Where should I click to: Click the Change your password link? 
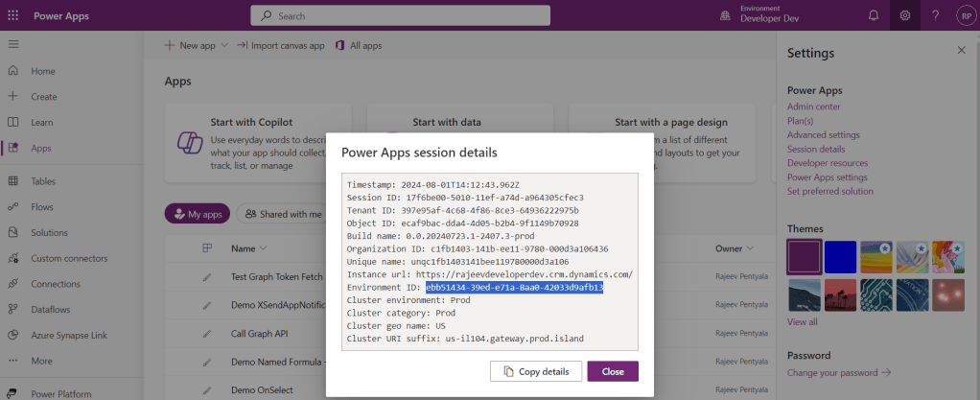pos(838,372)
